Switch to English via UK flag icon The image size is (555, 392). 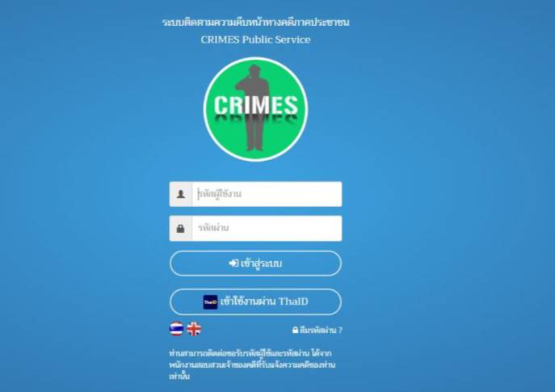pos(194,329)
